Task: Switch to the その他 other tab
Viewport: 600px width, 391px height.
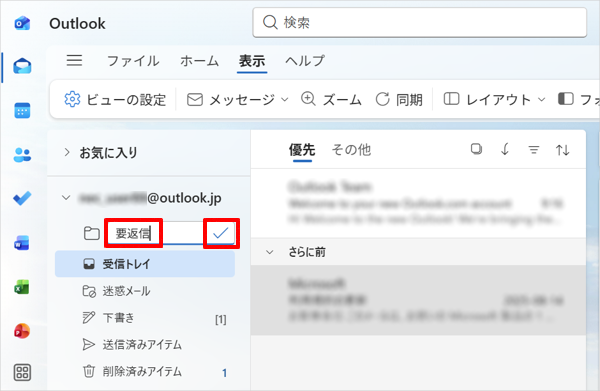Action: coord(351,150)
